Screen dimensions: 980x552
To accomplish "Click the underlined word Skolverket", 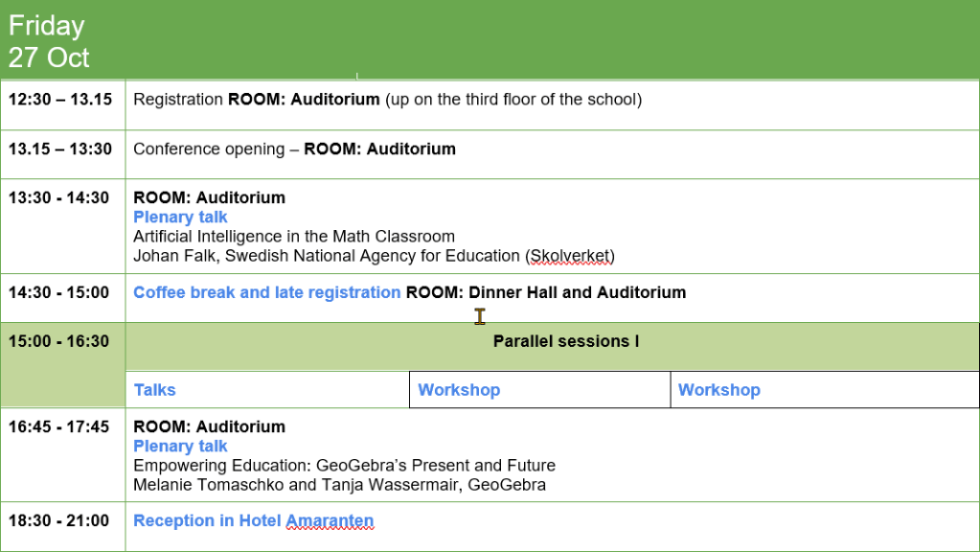I will click(x=569, y=256).
